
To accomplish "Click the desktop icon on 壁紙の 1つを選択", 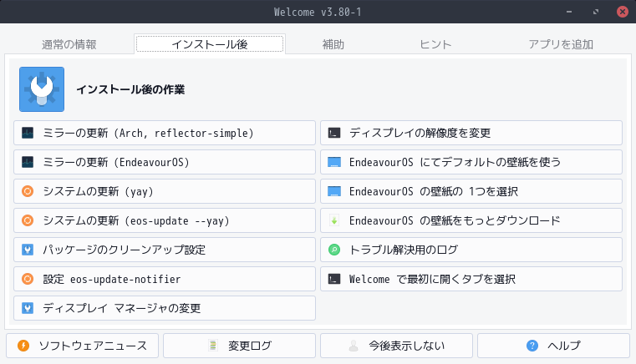I will point(334,191).
